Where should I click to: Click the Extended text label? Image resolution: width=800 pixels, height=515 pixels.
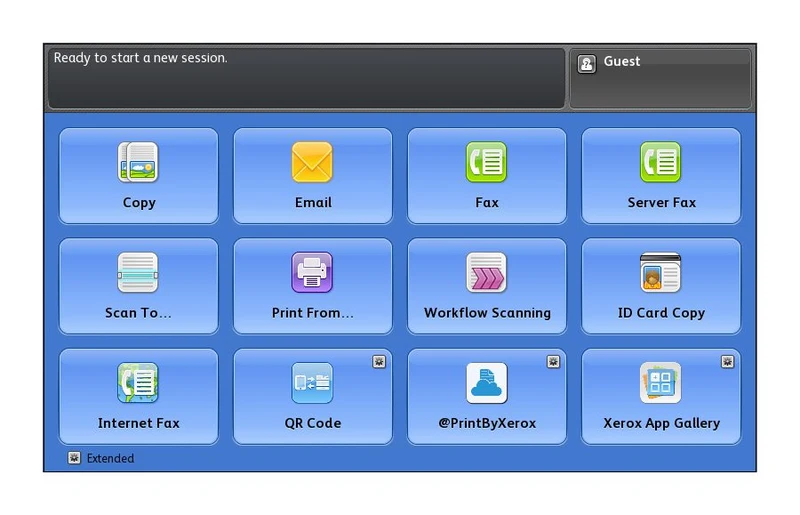[110, 458]
